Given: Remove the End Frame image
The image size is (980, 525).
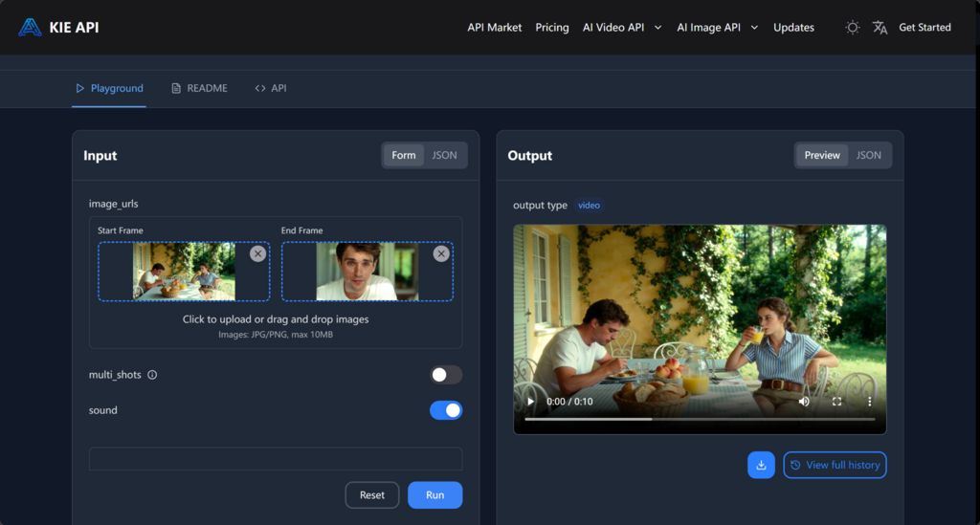Looking at the screenshot, I should tap(441, 253).
